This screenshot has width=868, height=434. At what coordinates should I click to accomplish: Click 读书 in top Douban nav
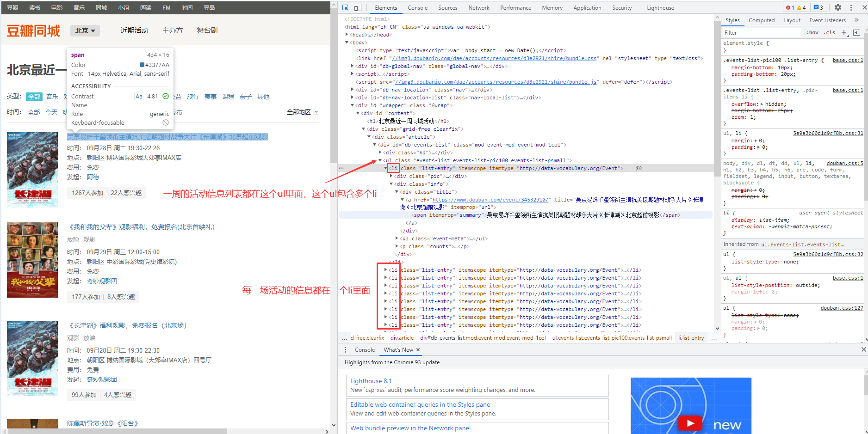[x=35, y=8]
